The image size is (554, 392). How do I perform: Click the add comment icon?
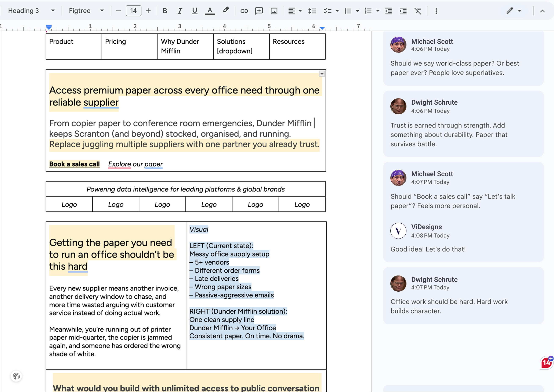click(259, 11)
